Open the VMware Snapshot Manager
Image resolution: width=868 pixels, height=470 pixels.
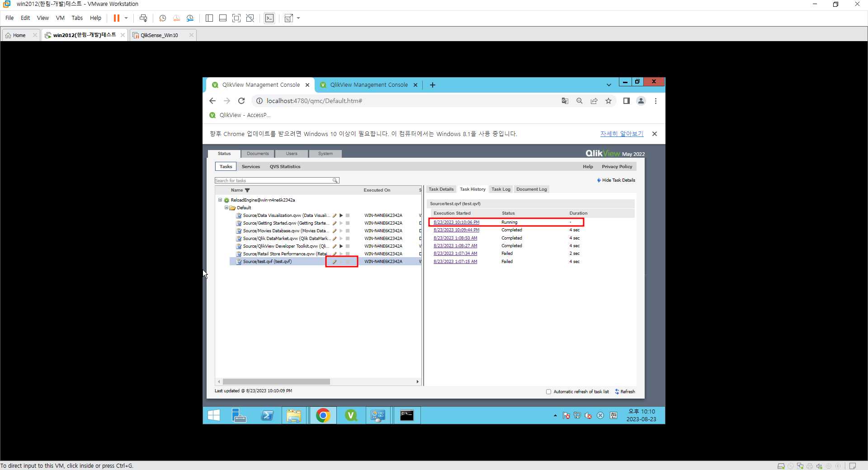[x=190, y=18]
